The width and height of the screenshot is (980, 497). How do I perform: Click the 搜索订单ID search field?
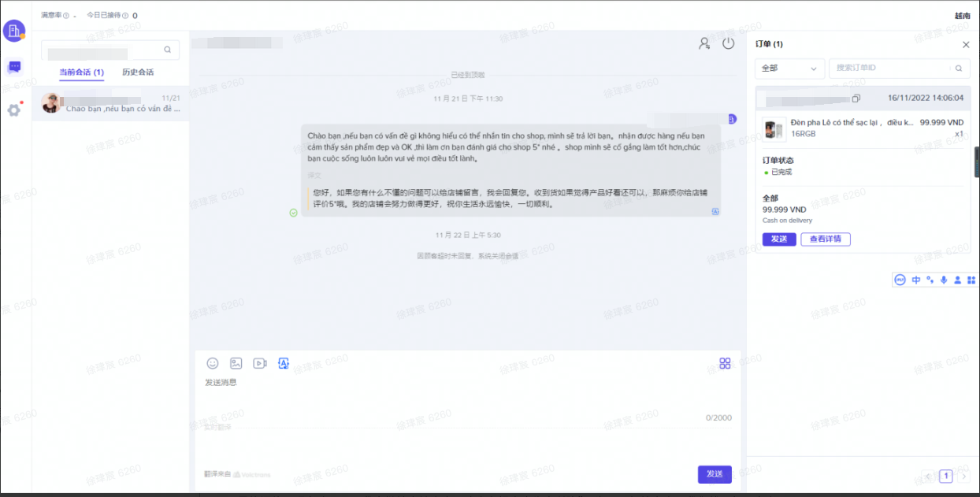[x=894, y=69]
